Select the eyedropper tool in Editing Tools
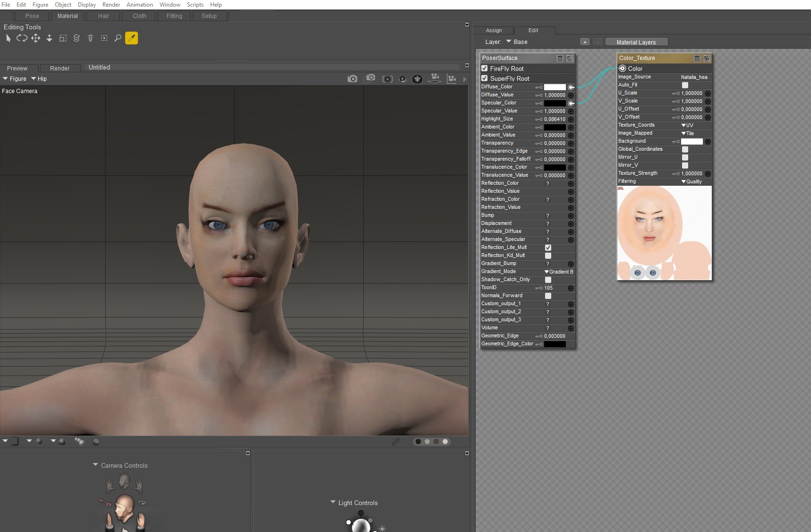The width and height of the screenshot is (811, 532). point(131,38)
